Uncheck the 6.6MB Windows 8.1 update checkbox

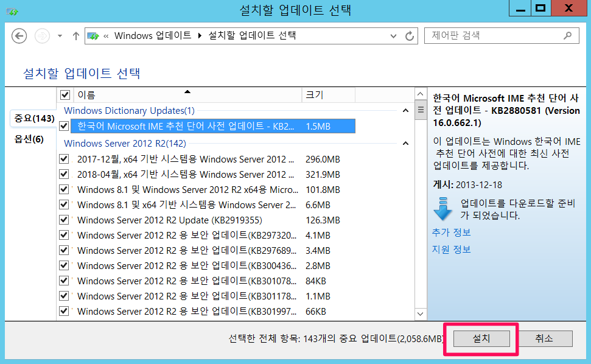pos(64,205)
